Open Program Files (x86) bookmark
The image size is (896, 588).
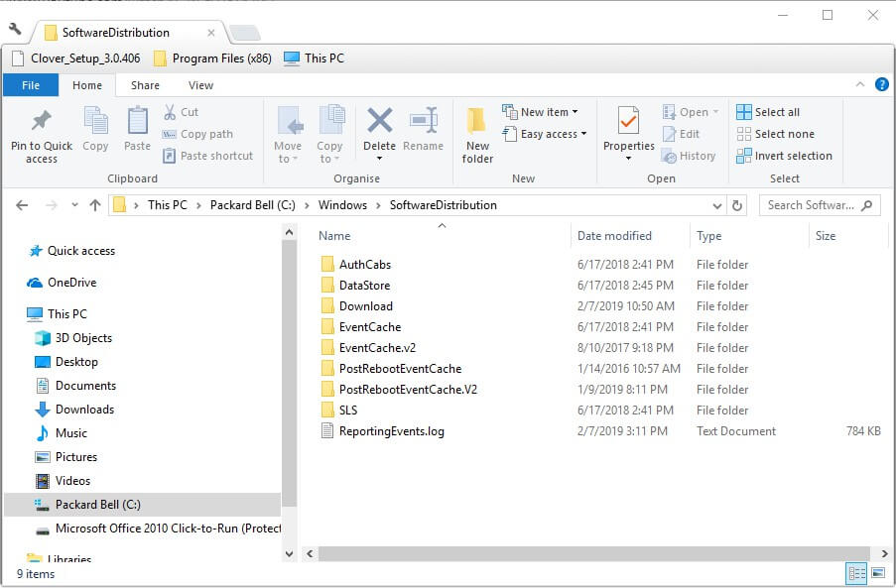212,59
